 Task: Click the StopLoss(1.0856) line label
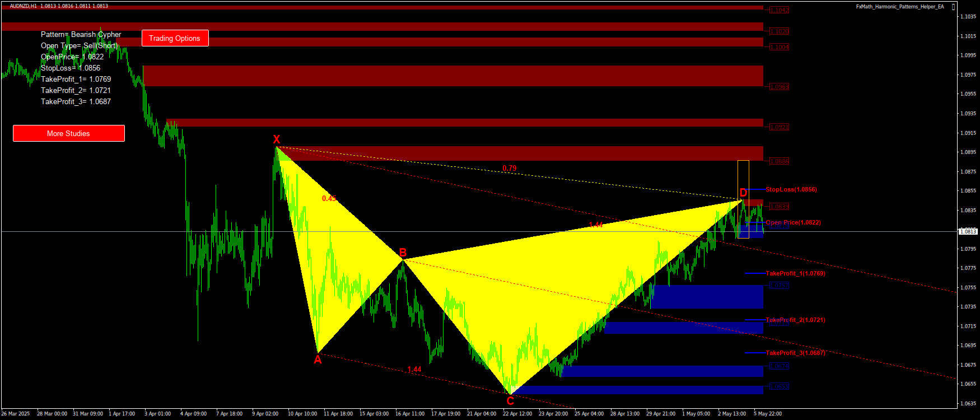click(791, 189)
